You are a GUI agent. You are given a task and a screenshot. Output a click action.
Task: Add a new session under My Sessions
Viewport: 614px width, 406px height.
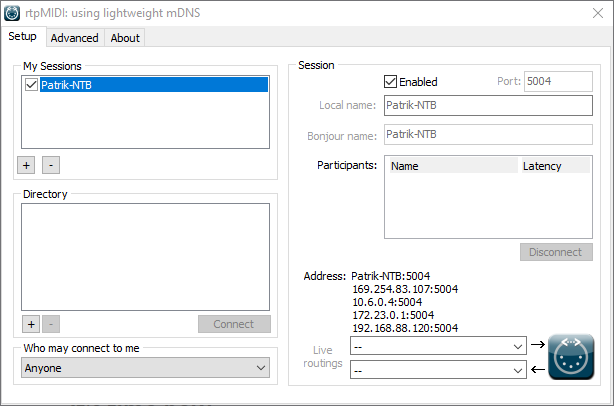pyautogui.click(x=26, y=165)
